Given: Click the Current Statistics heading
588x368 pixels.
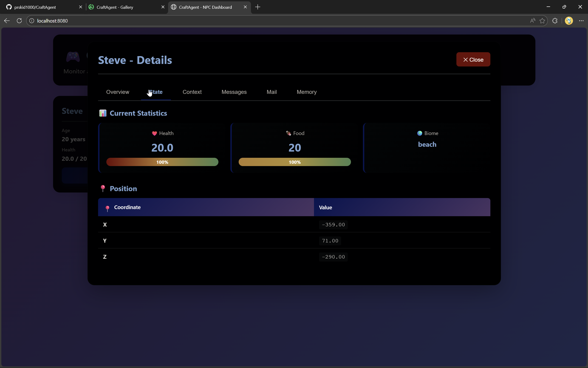Looking at the screenshot, I should 138,113.
